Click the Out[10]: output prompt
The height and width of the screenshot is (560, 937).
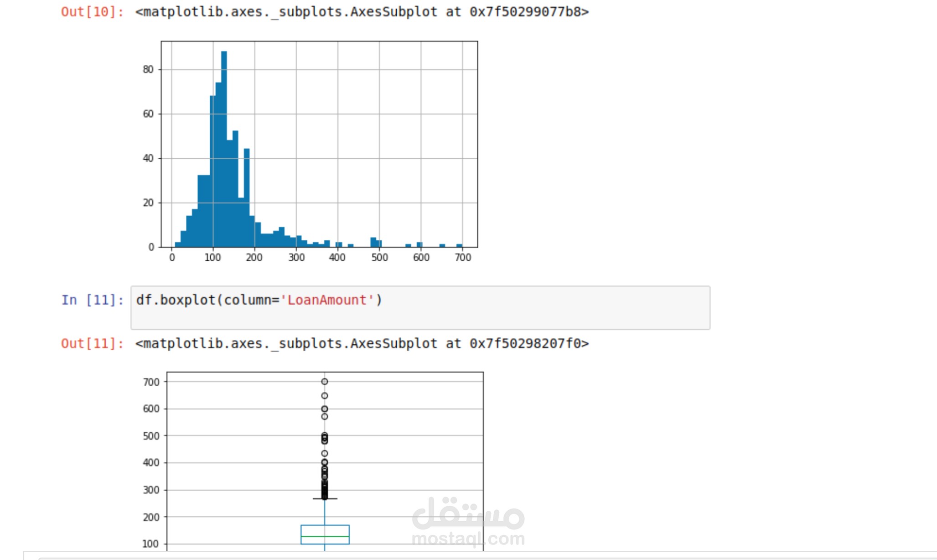[x=93, y=12]
